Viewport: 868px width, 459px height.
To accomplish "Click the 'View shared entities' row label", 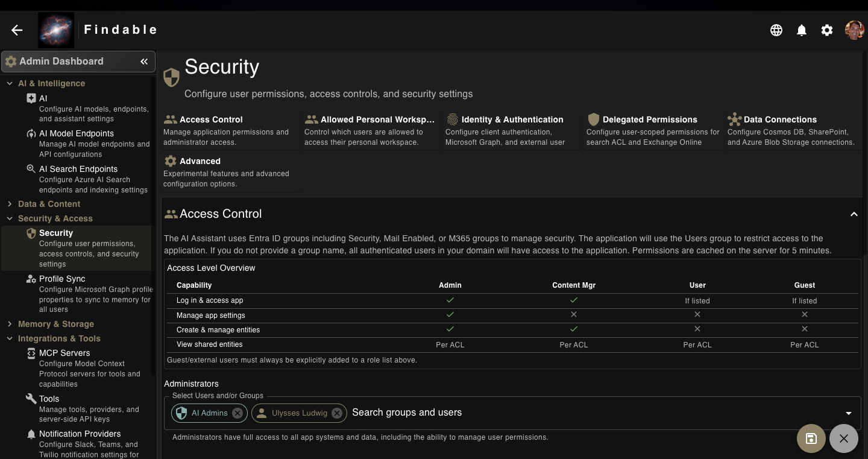I will (210, 344).
